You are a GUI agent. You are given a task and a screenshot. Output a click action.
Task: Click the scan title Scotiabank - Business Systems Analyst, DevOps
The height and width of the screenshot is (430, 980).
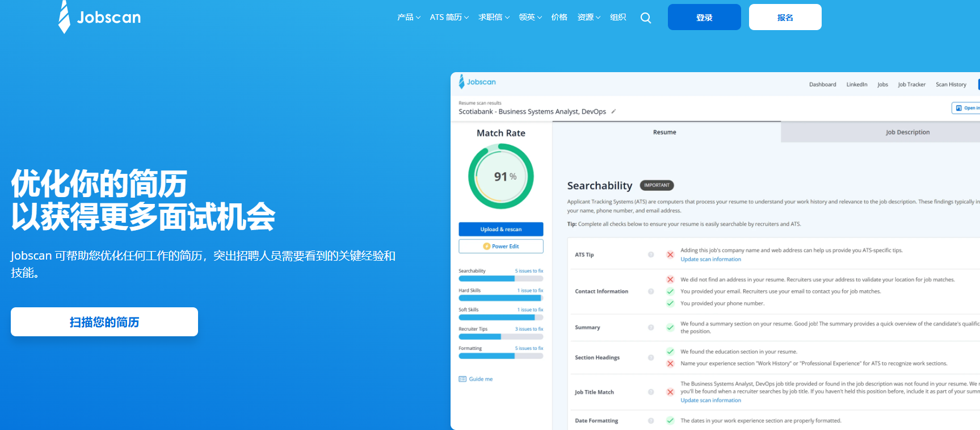click(532, 111)
